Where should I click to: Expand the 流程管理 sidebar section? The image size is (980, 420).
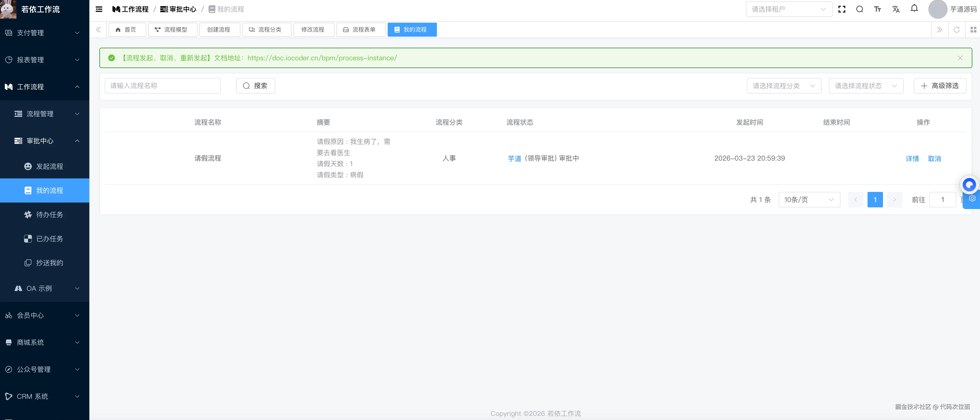pos(44,114)
